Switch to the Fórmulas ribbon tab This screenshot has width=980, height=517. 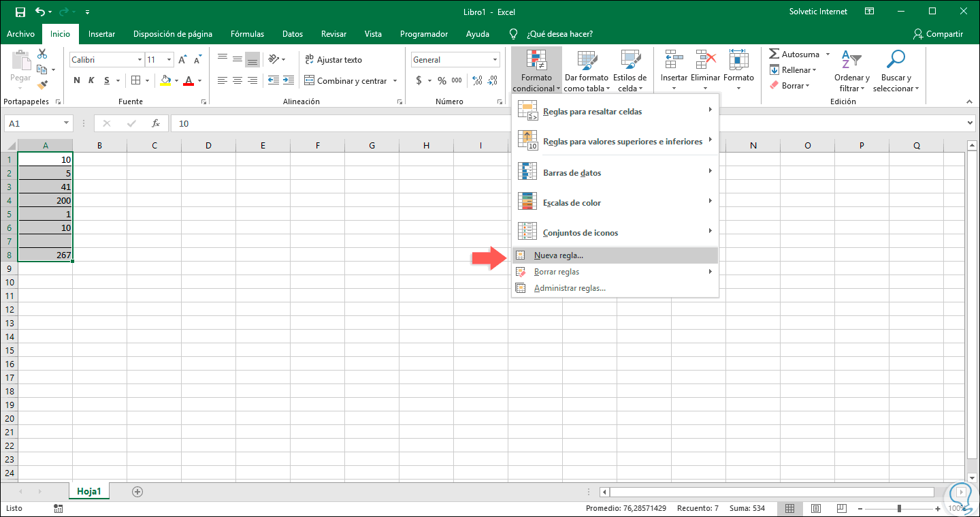click(246, 34)
